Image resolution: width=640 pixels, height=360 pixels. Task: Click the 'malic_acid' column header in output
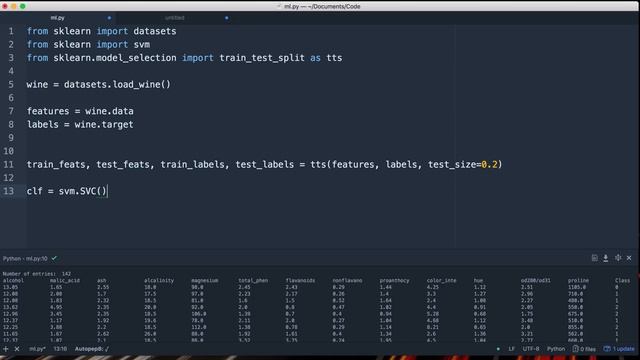point(65,280)
